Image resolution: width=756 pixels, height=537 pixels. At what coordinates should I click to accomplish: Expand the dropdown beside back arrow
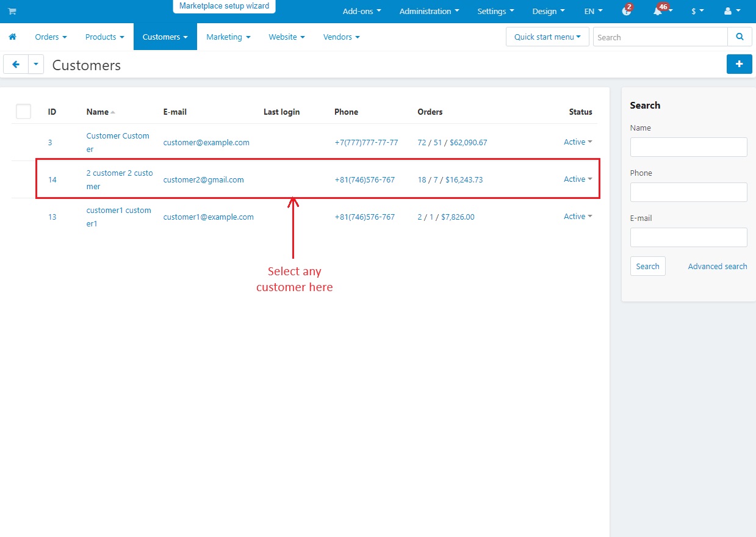[36, 65]
